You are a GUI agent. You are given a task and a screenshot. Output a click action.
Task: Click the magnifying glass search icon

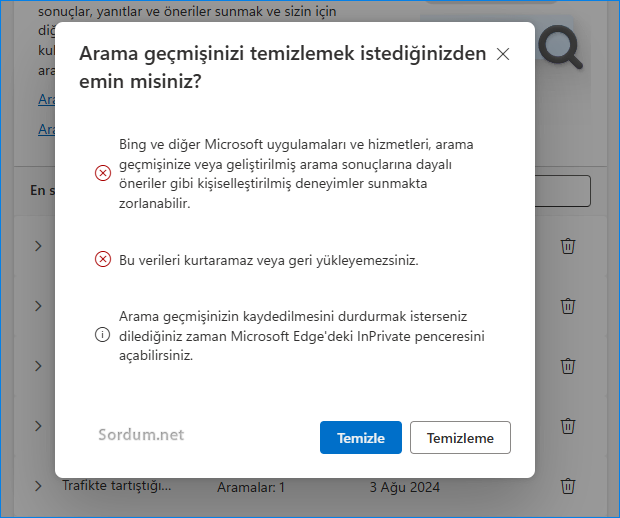(x=560, y=47)
